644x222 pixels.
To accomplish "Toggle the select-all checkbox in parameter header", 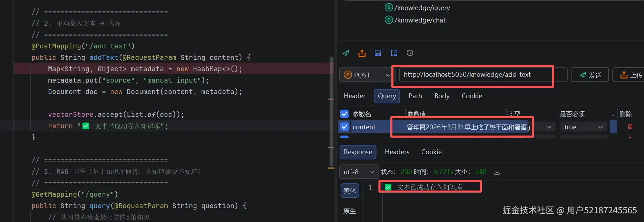I will (x=344, y=114).
